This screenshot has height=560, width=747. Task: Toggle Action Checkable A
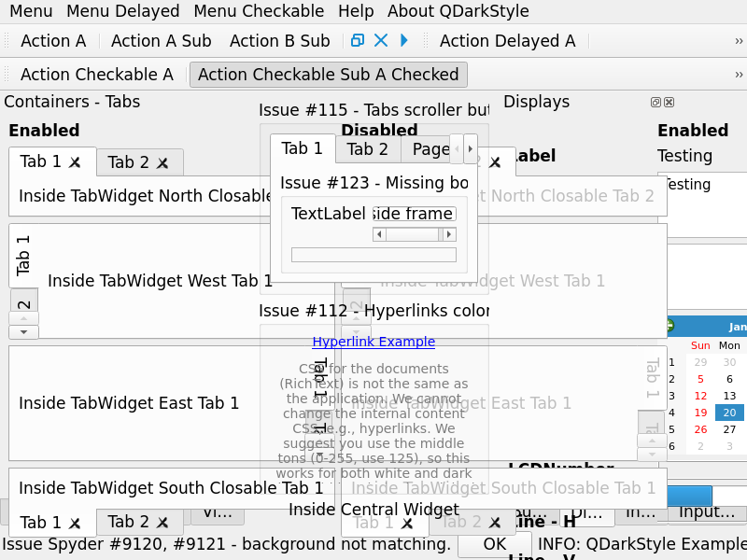[97, 75]
